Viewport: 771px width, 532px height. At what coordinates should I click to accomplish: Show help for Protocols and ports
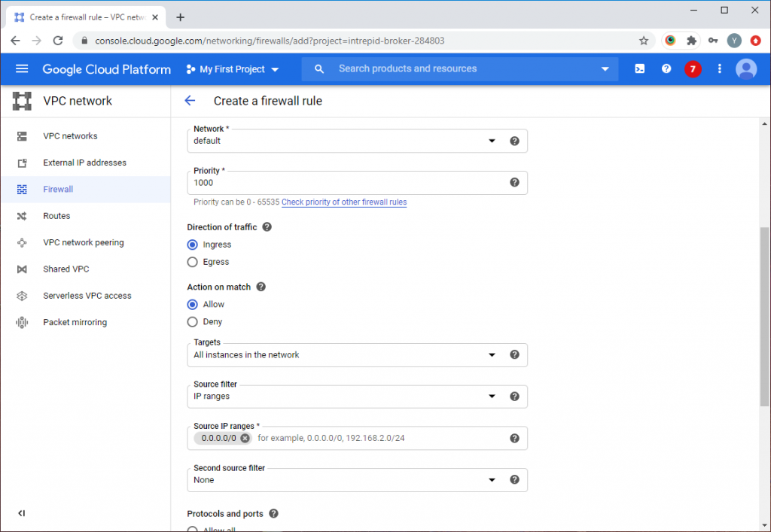tap(274, 513)
